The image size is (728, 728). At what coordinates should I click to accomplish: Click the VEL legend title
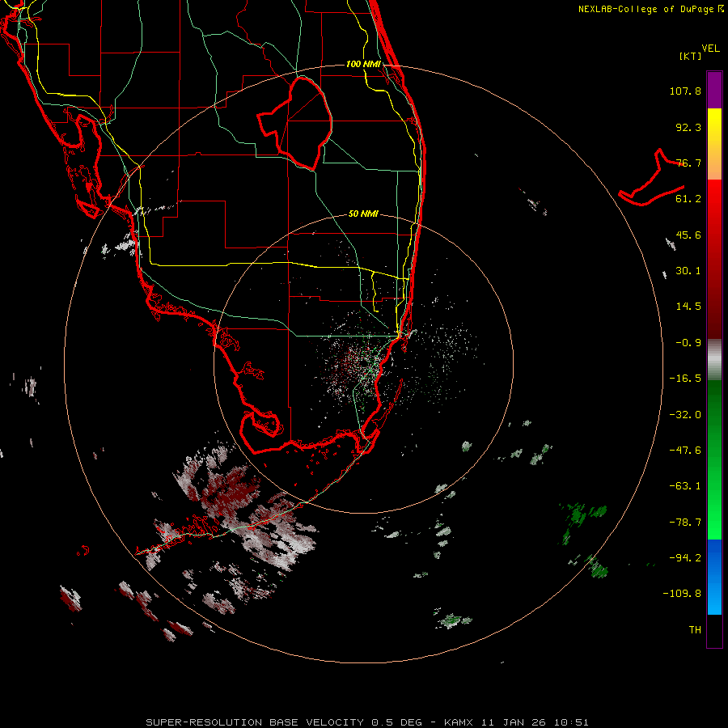[x=710, y=49]
